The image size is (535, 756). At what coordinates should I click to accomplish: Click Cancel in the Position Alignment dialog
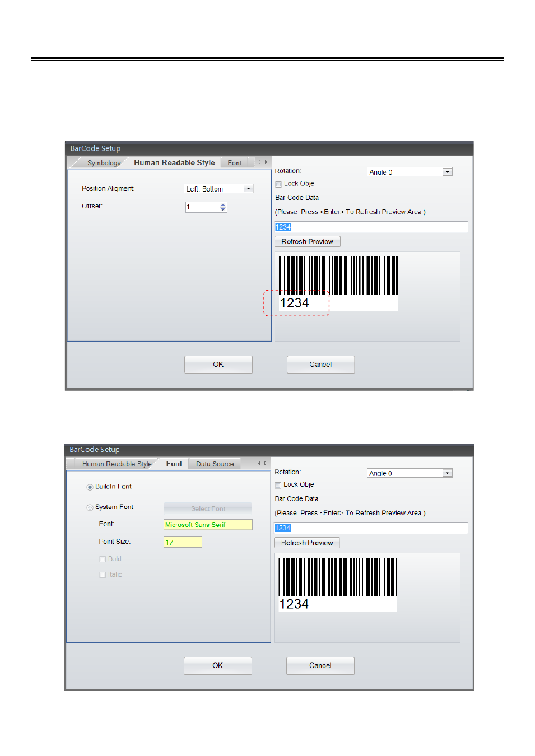coord(320,365)
